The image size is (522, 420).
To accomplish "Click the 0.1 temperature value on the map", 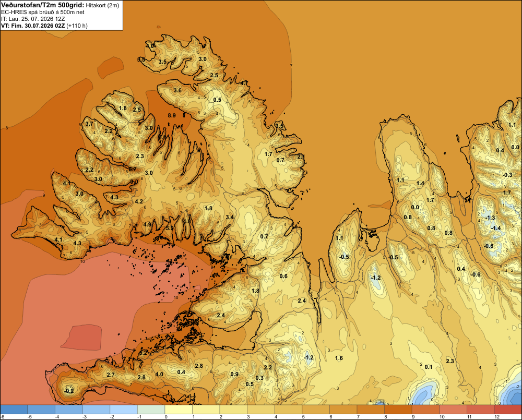I will [x=429, y=367].
